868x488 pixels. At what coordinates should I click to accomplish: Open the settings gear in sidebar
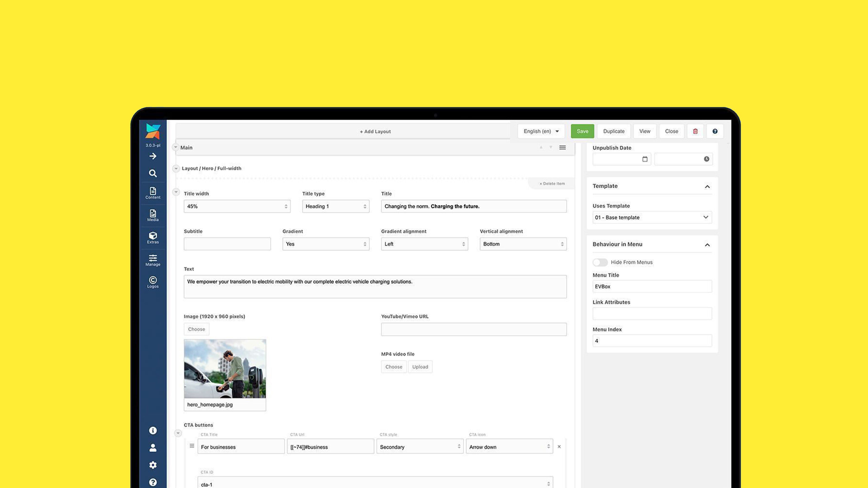153,465
